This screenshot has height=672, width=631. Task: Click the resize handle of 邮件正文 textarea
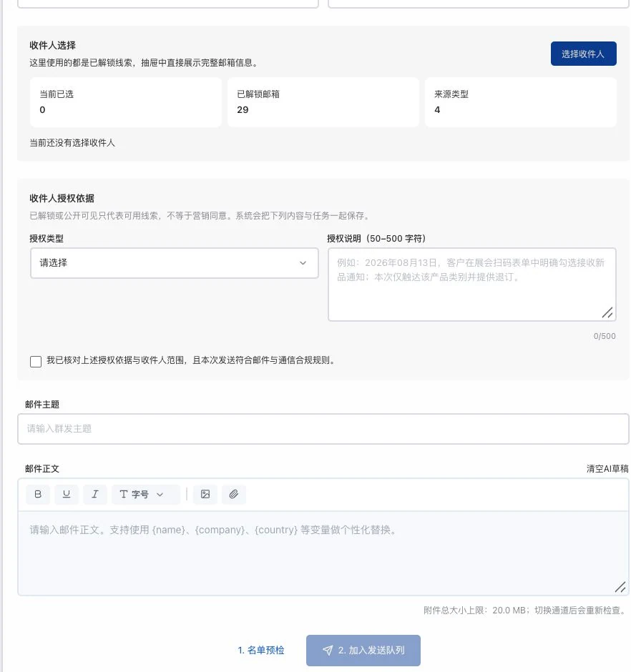click(x=620, y=587)
